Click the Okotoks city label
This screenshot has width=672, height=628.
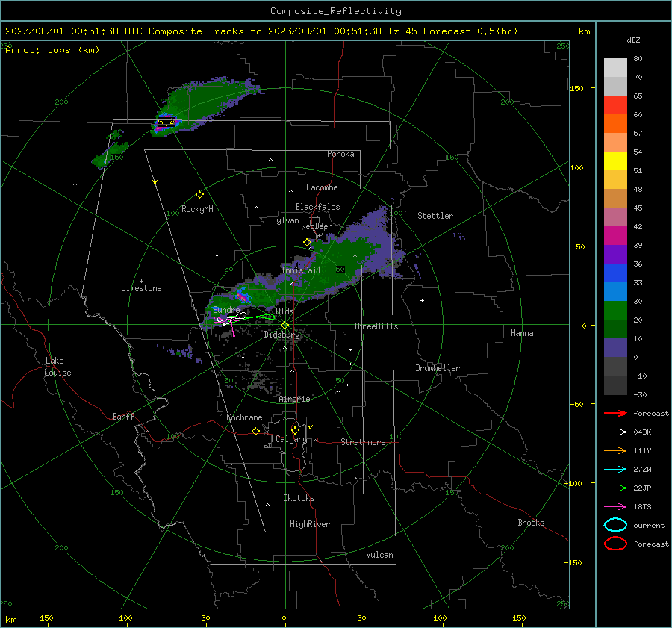coord(299,498)
